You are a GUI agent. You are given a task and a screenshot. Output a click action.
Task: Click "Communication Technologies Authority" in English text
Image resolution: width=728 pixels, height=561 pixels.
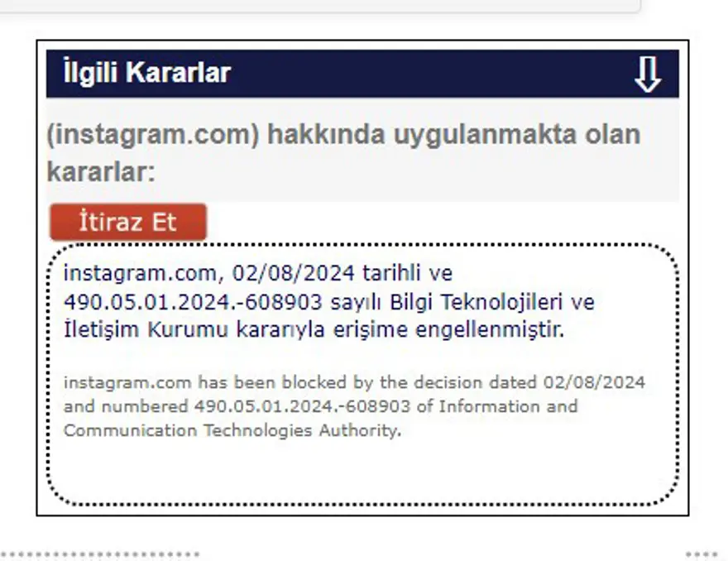coord(232,430)
